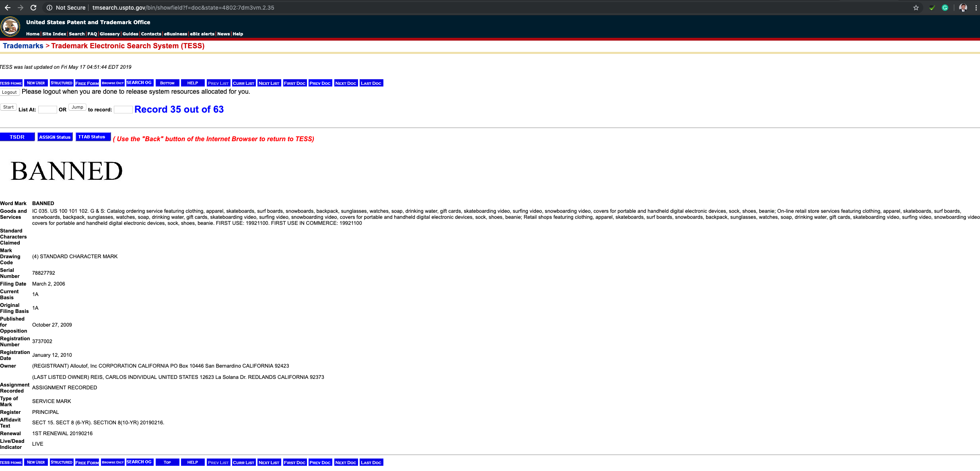Open Glossary link

[x=109, y=34]
